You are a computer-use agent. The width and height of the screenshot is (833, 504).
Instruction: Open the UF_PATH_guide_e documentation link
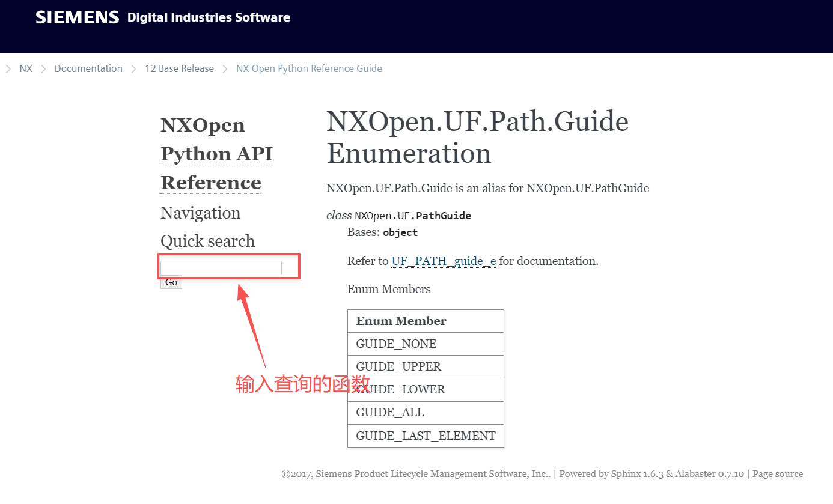pos(443,261)
